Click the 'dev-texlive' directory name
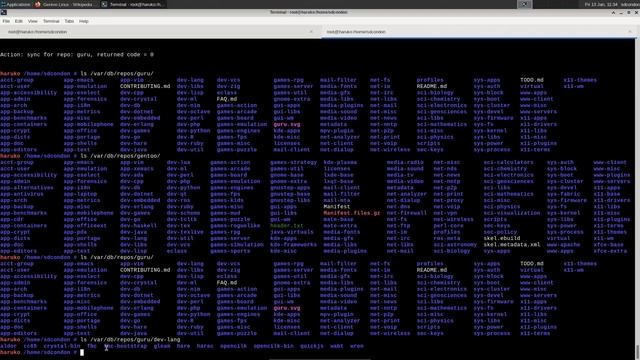 pos(185,232)
